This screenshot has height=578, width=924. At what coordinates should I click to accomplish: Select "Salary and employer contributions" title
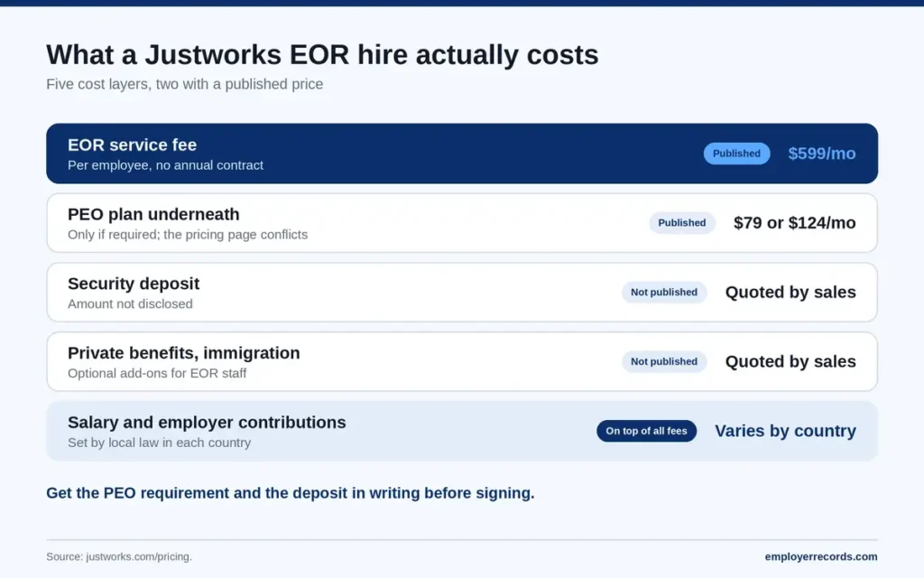(207, 423)
